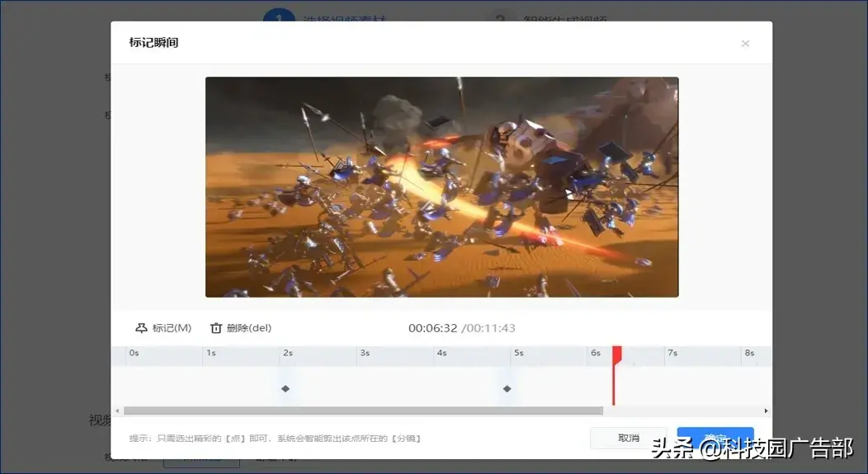
Task: Click the red playhead handle on the timeline
Action: 616,354
